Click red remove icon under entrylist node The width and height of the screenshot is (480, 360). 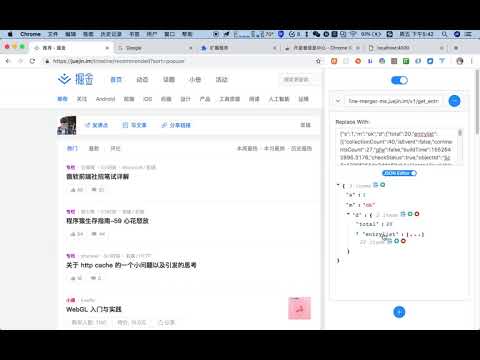pos(403,241)
